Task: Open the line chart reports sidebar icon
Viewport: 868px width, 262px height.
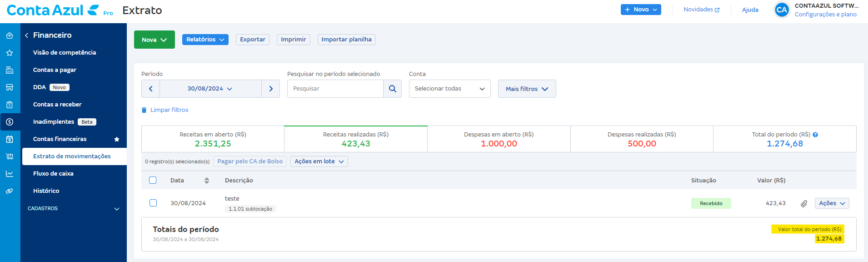Action: point(10,174)
